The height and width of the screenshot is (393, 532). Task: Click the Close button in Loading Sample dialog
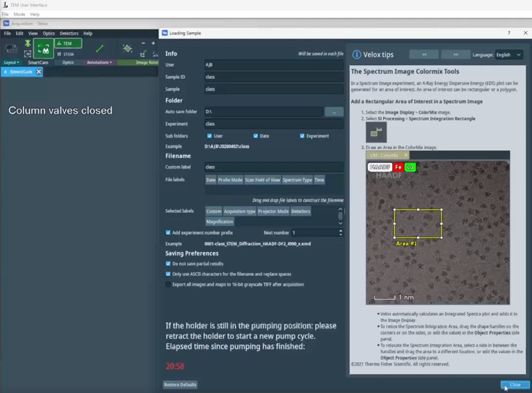(515, 385)
